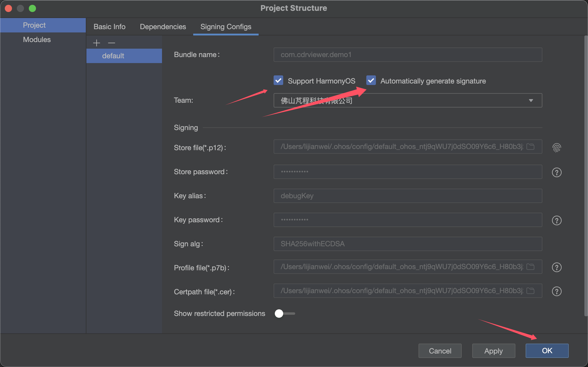Select Modules in the left sidebar
588x367 pixels.
[37, 40]
